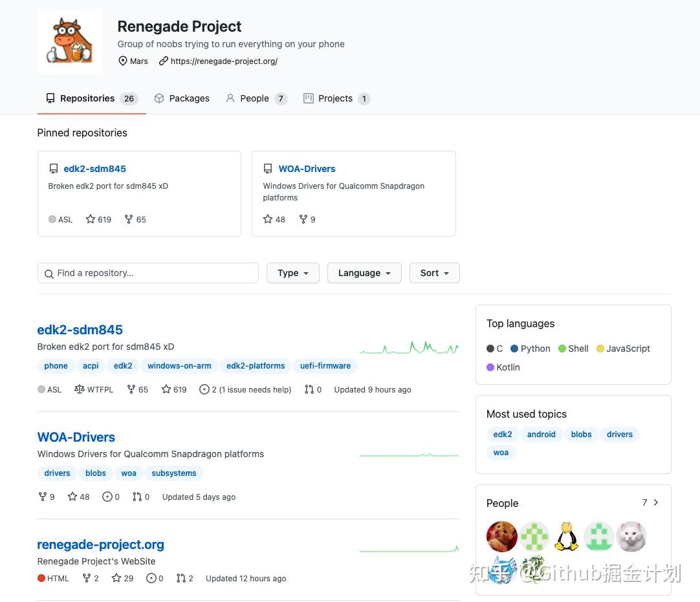The image size is (700, 602).
Task: Click the Python language color dot
Action: pos(514,349)
